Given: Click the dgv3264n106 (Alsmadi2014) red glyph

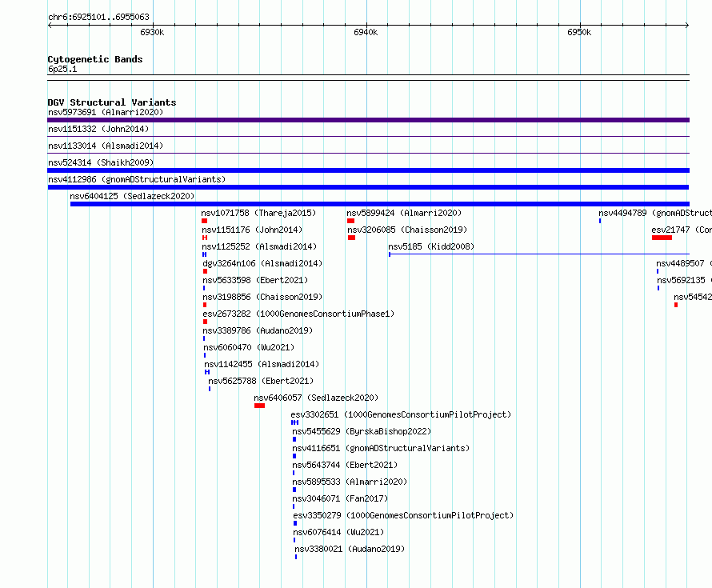Looking at the screenshot, I should 206,271.
